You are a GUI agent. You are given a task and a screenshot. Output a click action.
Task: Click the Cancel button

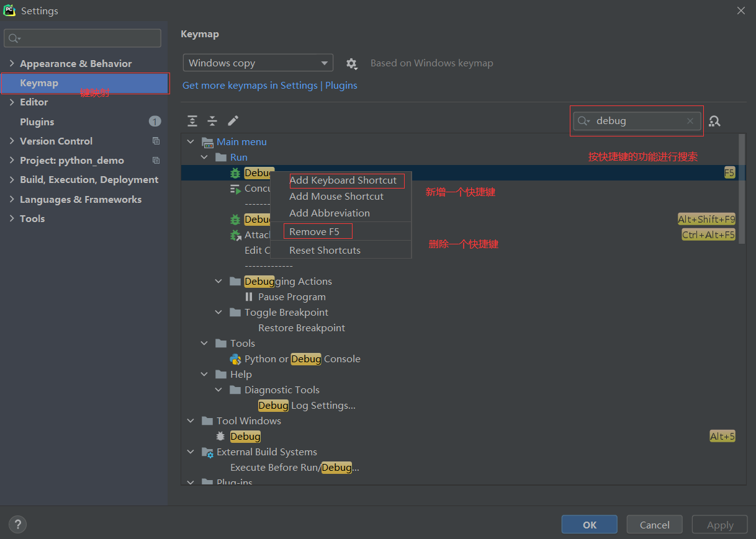tap(654, 525)
